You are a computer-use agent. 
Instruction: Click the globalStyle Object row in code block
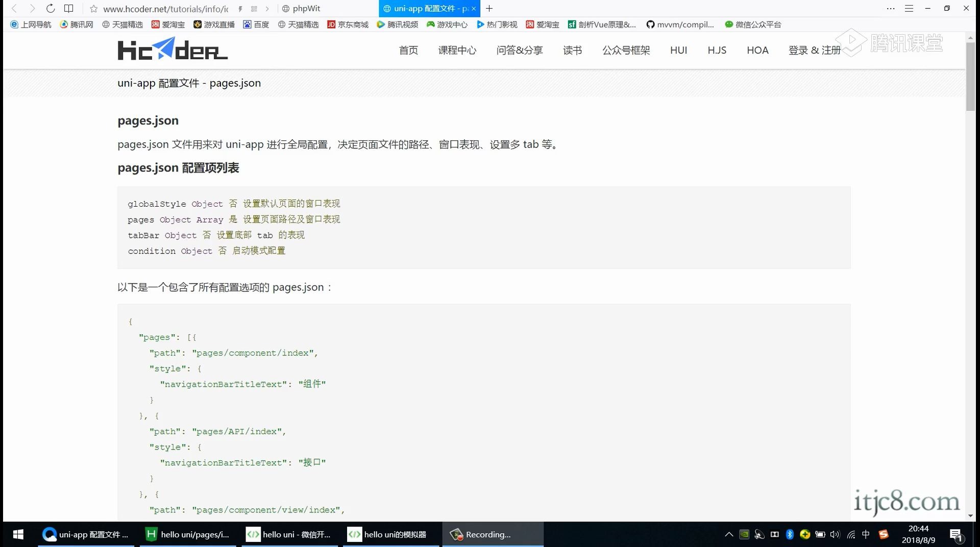[234, 204]
